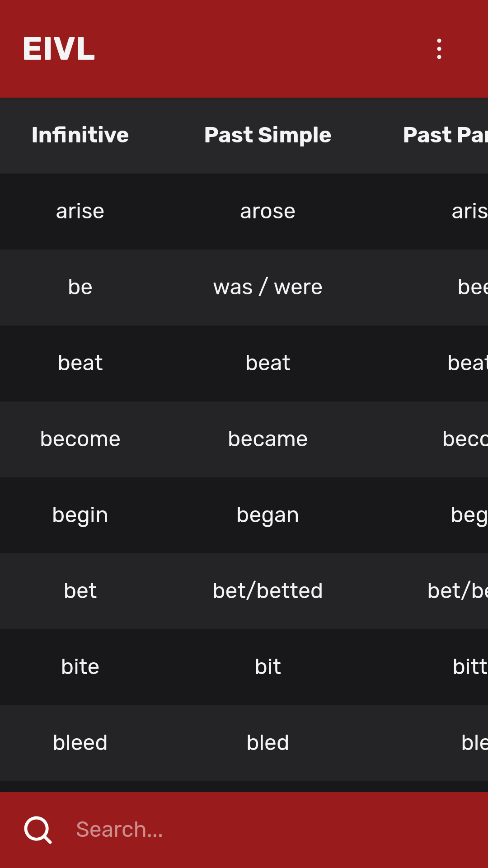Select the row for become

point(80,439)
